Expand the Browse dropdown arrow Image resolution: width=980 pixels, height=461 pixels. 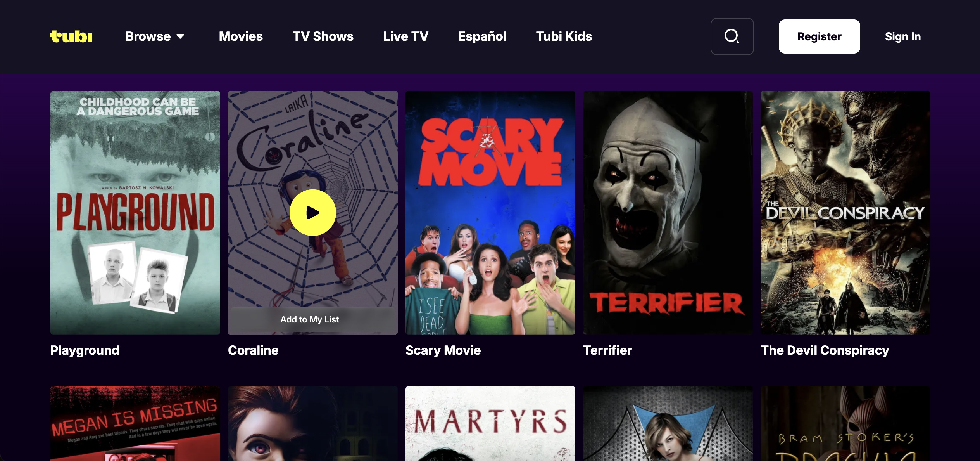pos(180,36)
